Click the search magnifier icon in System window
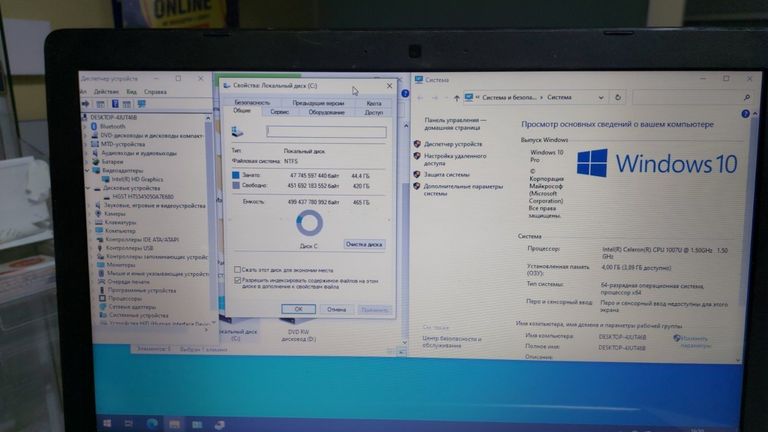This screenshot has width=768, height=432. point(747,97)
